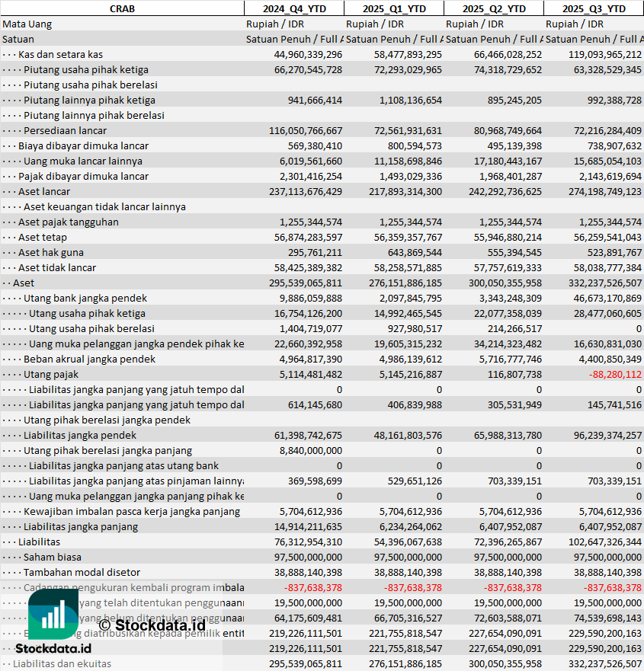Select the 2025_Q3_YTD column header

tap(594, 8)
